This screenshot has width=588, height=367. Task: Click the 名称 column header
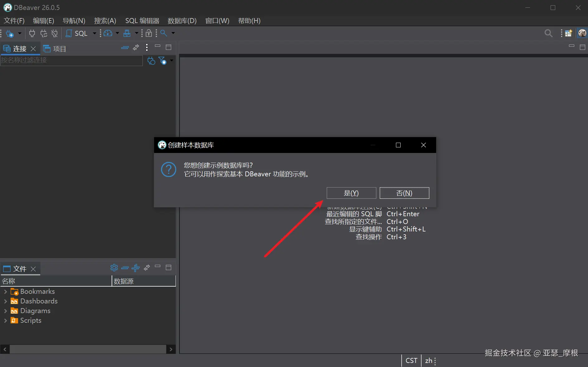click(56, 281)
